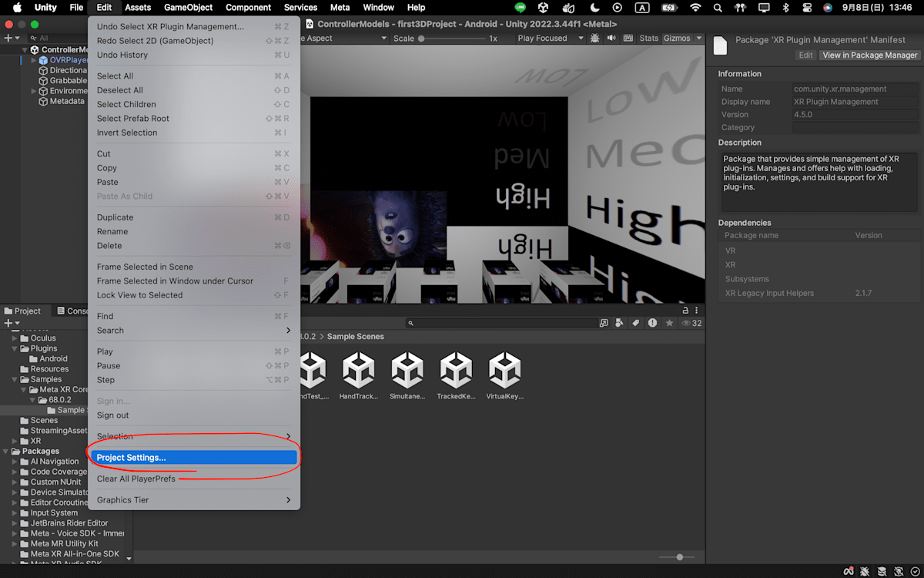Open the Graphics Tier submenu

coord(193,500)
